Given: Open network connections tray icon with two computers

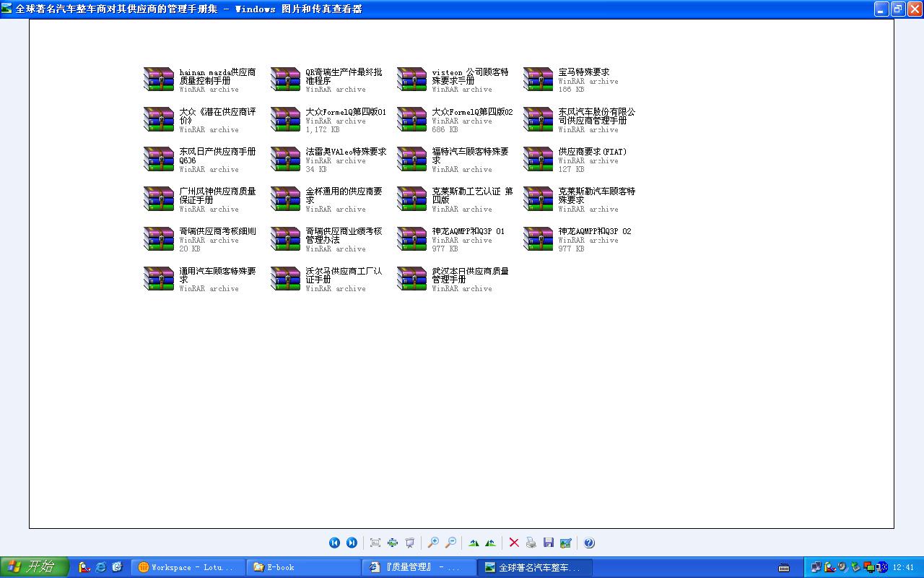Looking at the screenshot, I should tap(816, 567).
